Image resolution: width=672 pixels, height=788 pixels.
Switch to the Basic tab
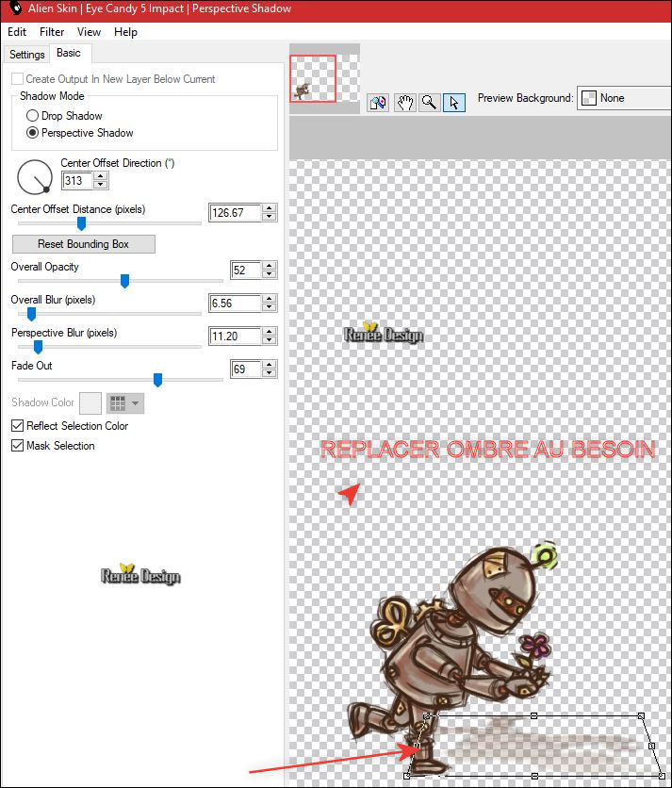tap(69, 53)
